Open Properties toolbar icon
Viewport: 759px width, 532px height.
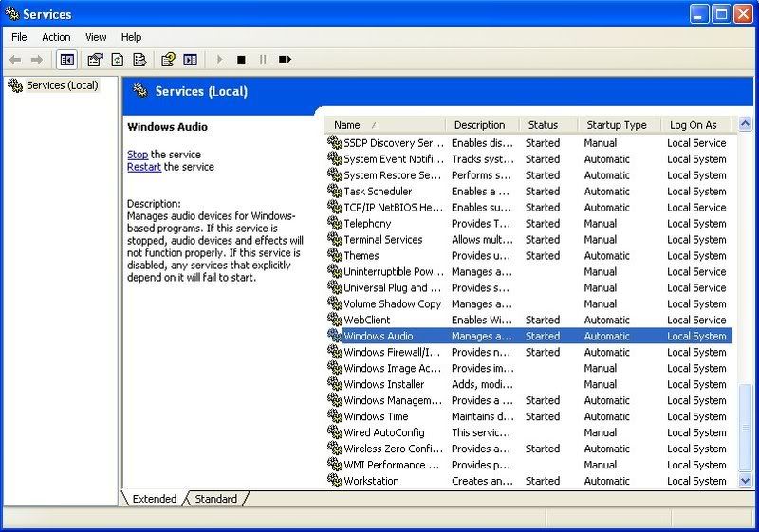pyautogui.click(x=95, y=60)
